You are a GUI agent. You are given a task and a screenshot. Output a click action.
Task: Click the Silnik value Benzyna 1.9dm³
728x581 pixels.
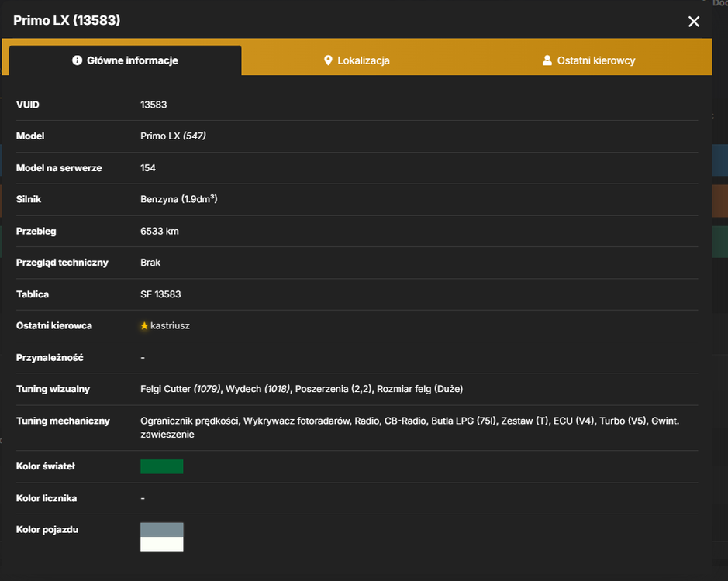pos(179,199)
